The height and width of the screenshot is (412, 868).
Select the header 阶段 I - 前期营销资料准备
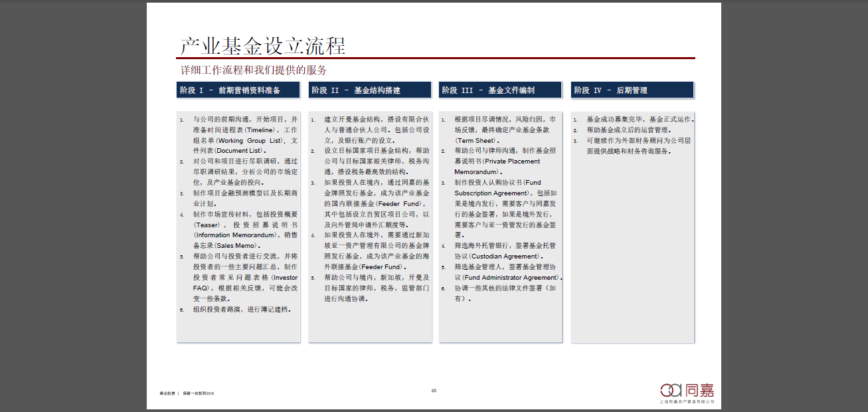click(238, 90)
